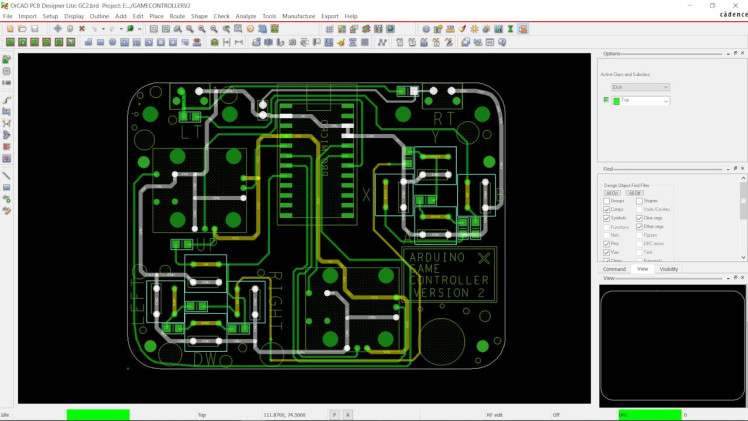
Task: Click the red Delete X icon
Action: (x=83, y=29)
